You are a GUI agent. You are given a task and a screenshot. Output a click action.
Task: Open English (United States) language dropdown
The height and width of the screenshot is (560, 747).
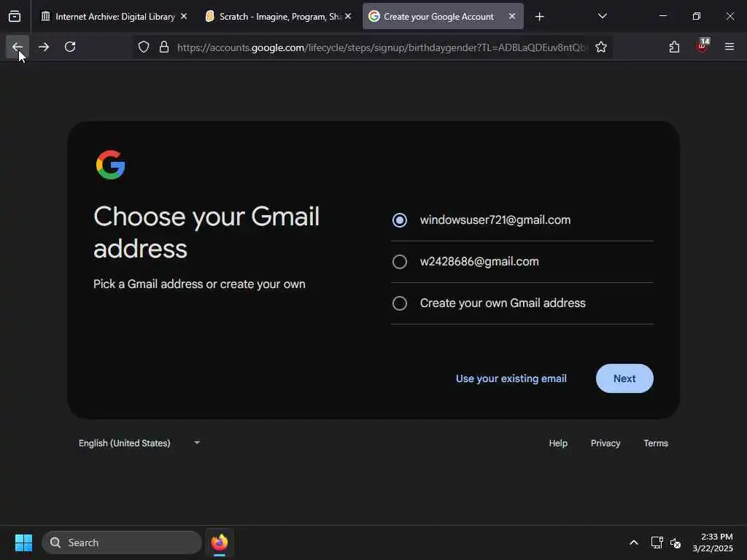pyautogui.click(x=139, y=443)
